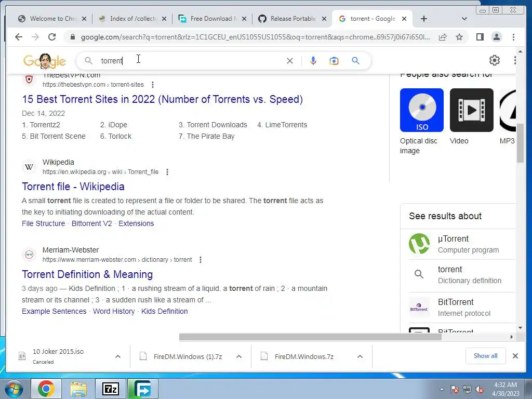Bookmark this tab with the star icon
Viewport: 532px width, 399px height.
459,37
